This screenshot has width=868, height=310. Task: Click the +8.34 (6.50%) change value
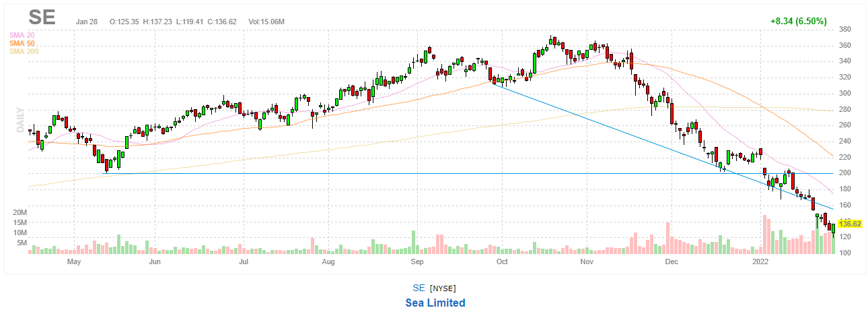[799, 22]
